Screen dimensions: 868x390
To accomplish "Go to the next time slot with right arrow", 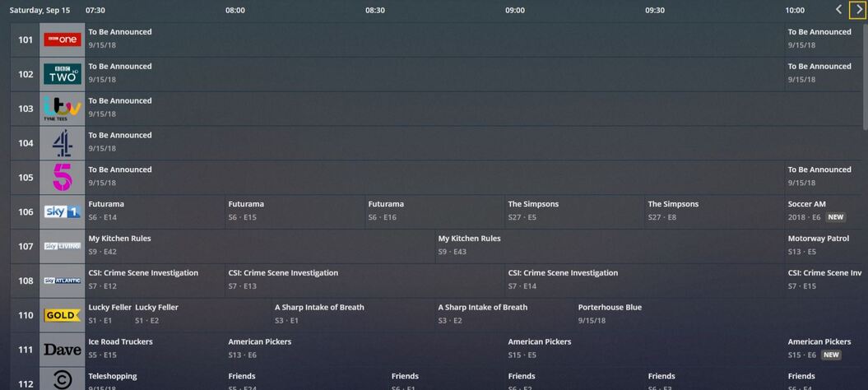I will pyautogui.click(x=859, y=10).
